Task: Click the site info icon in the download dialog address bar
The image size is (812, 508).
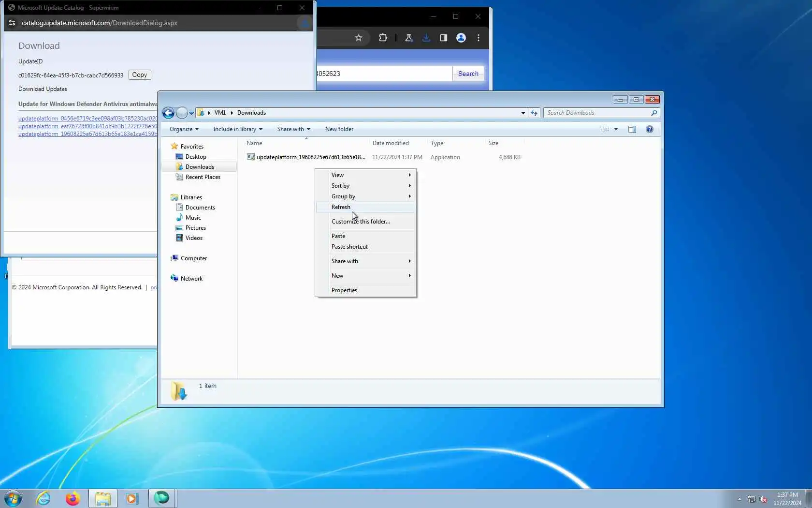Action: pyautogui.click(x=12, y=23)
